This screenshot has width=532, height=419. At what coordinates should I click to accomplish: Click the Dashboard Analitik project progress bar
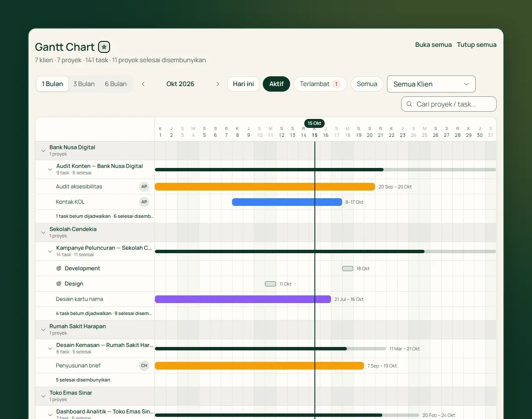click(x=287, y=415)
